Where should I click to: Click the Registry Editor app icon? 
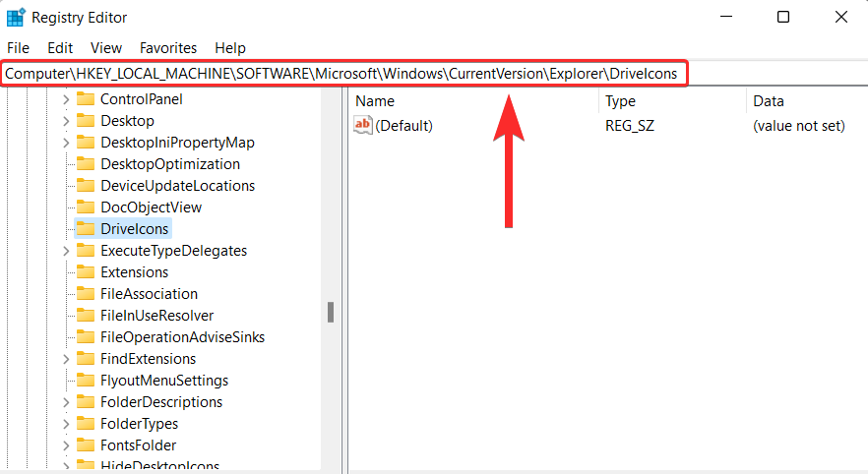click(x=16, y=17)
